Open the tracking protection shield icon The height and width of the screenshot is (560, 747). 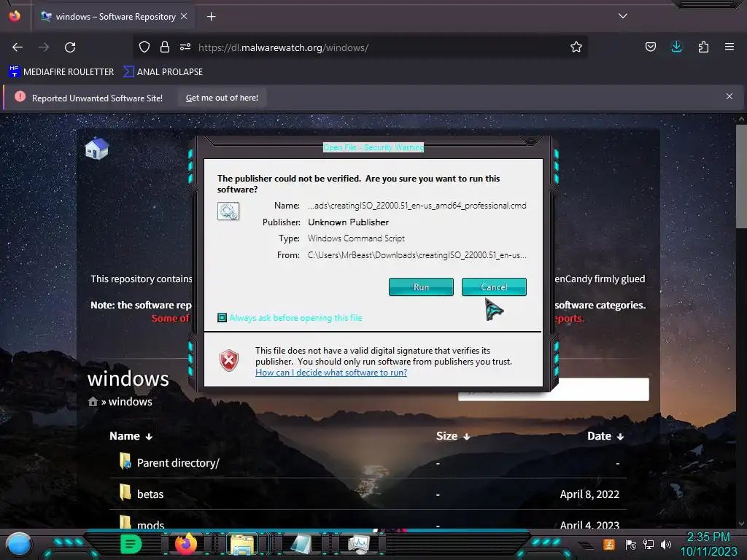144,47
